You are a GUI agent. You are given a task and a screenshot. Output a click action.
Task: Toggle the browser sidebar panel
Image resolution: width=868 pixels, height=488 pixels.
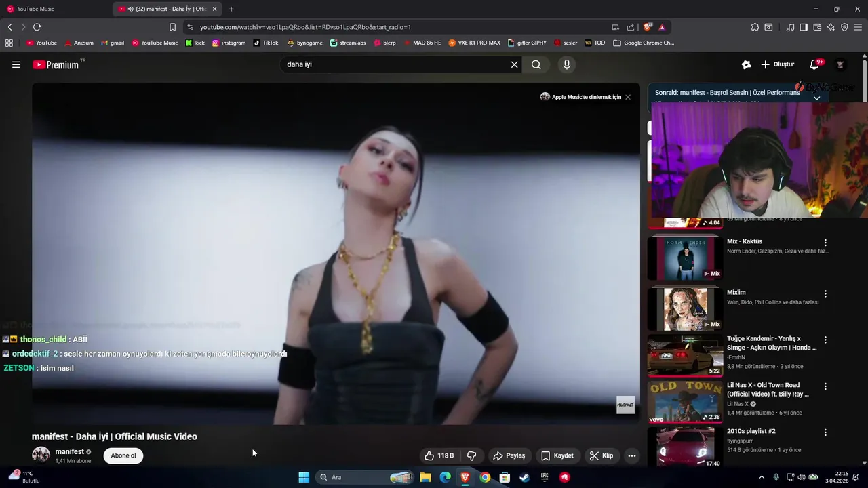coord(804,27)
